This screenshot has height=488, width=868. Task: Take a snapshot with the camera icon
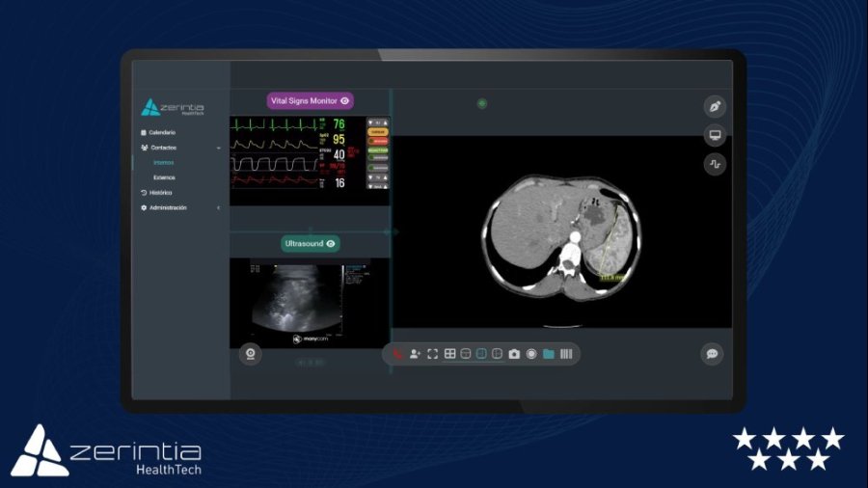point(514,354)
